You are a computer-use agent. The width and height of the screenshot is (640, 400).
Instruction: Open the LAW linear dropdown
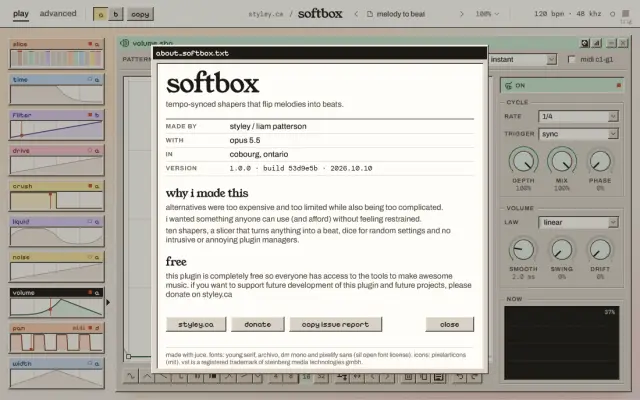click(578, 222)
